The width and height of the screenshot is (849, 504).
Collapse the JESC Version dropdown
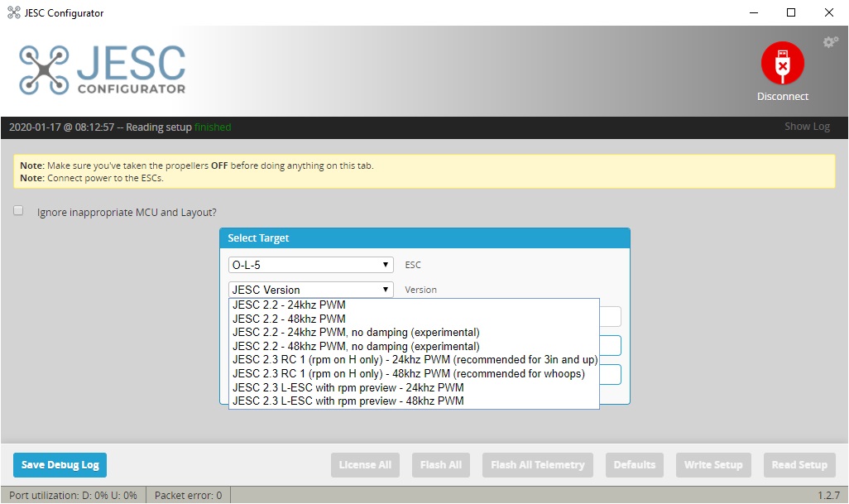point(311,290)
